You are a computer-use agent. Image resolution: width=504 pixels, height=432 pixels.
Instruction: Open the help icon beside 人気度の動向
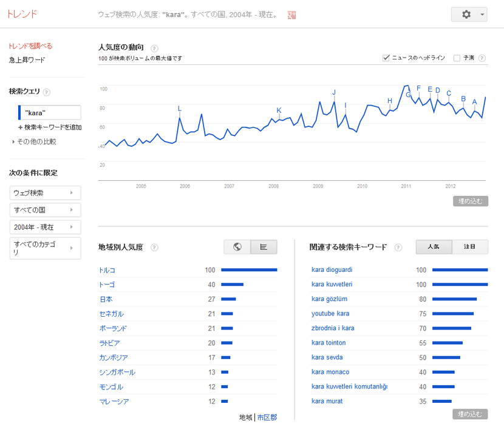click(154, 49)
